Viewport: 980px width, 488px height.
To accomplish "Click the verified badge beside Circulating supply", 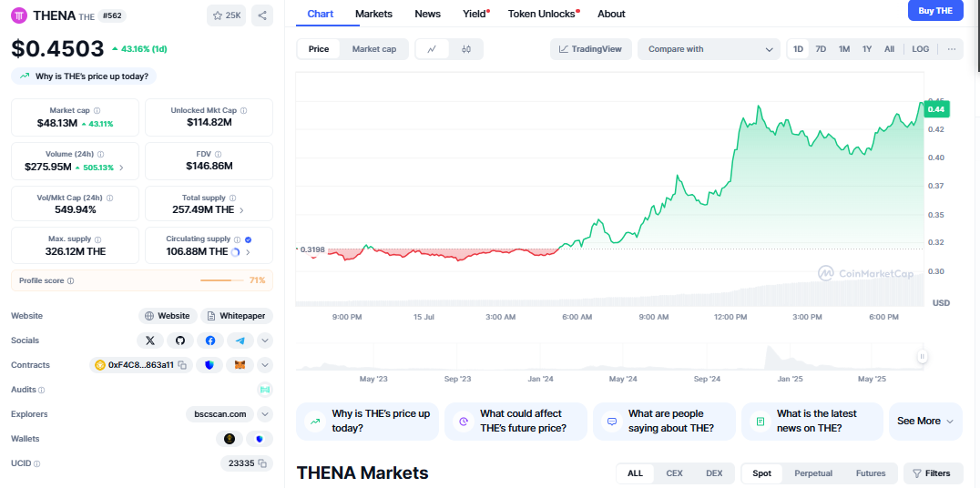I will tap(248, 239).
